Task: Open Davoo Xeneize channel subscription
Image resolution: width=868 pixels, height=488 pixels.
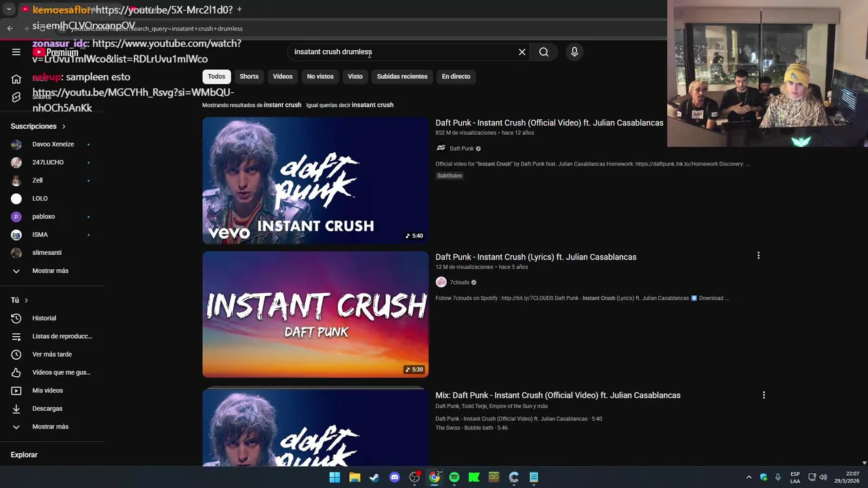Action: point(52,144)
